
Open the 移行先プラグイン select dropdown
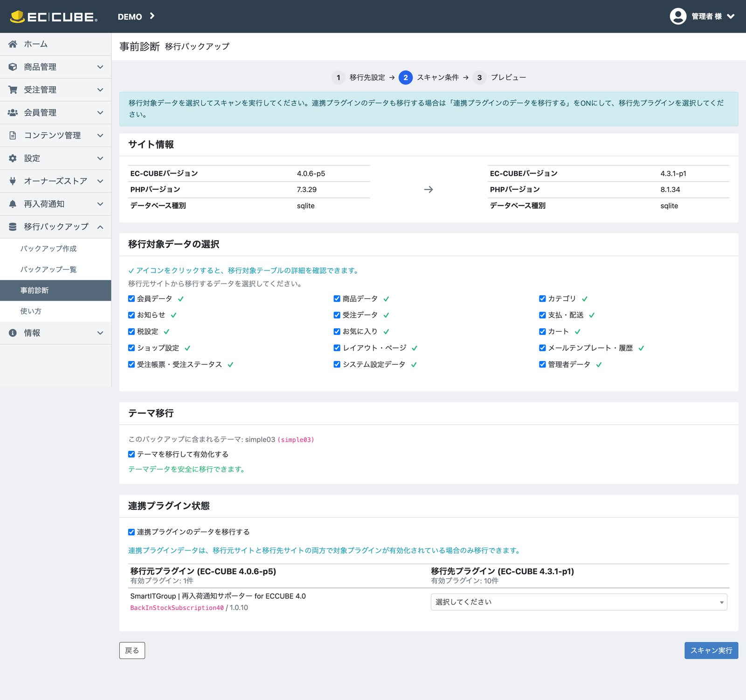point(579,602)
